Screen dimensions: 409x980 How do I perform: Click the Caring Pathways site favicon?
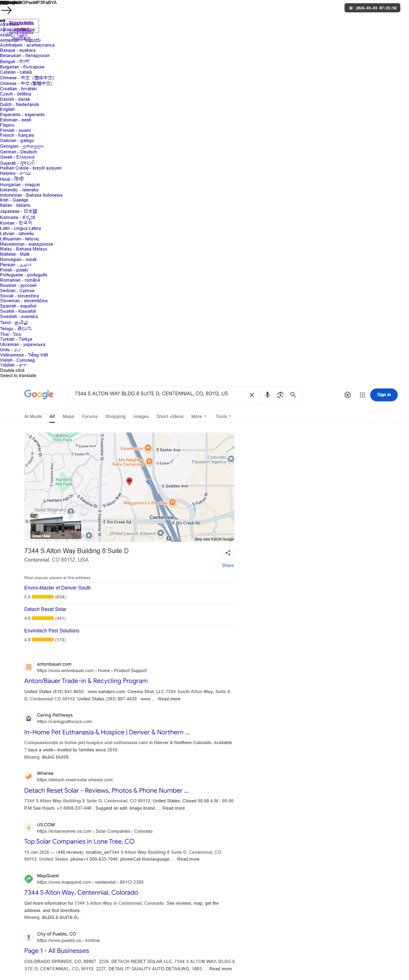tap(29, 718)
